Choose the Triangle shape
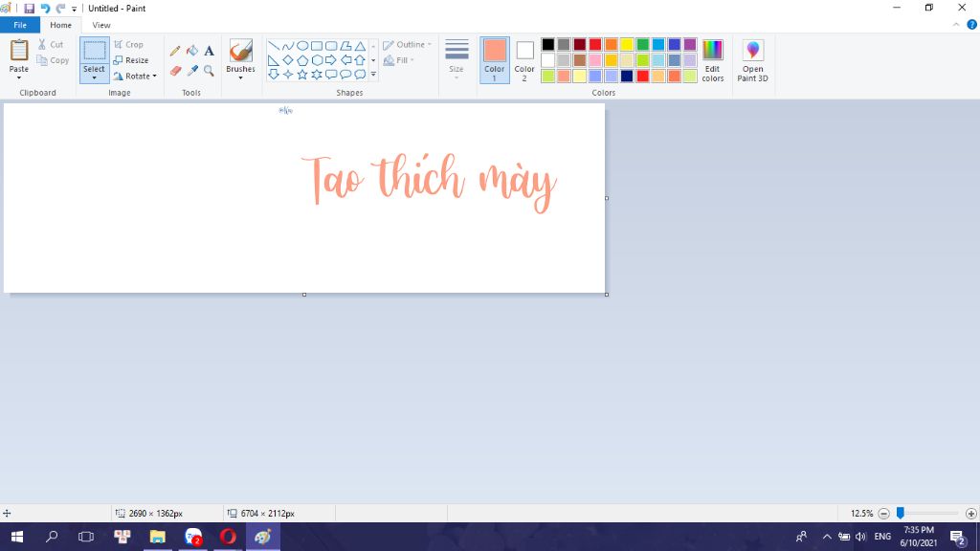Viewport: 980px width, 551px height. pyautogui.click(x=360, y=46)
